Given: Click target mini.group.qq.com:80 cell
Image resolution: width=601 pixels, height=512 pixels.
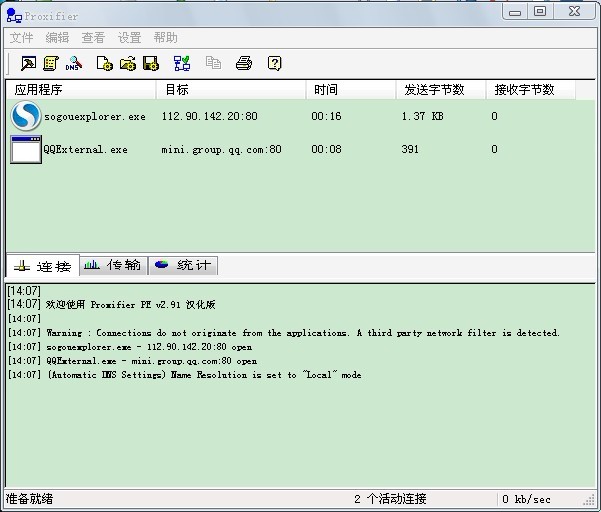Looking at the screenshot, I should click(x=222, y=149).
